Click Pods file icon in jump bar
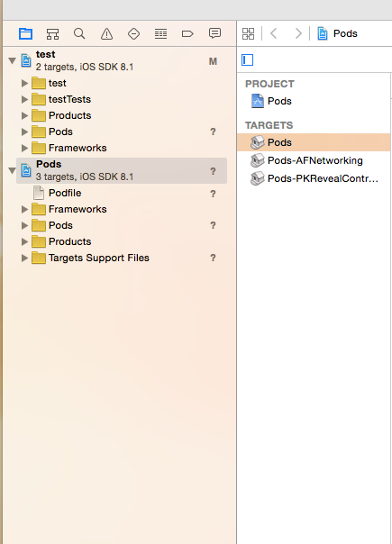 click(323, 33)
